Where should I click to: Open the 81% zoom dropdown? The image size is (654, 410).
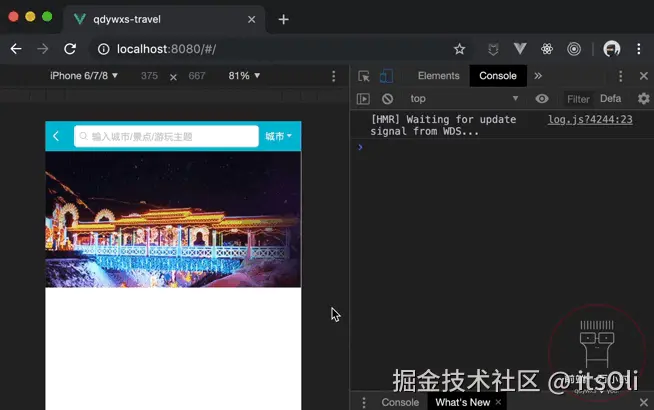coord(244,76)
